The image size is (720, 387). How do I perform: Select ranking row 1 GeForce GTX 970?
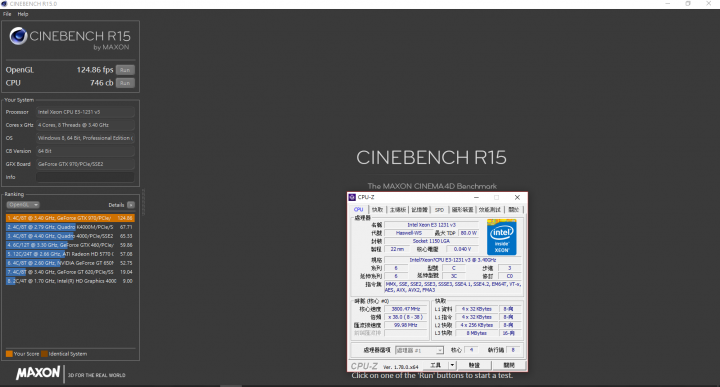[70, 218]
